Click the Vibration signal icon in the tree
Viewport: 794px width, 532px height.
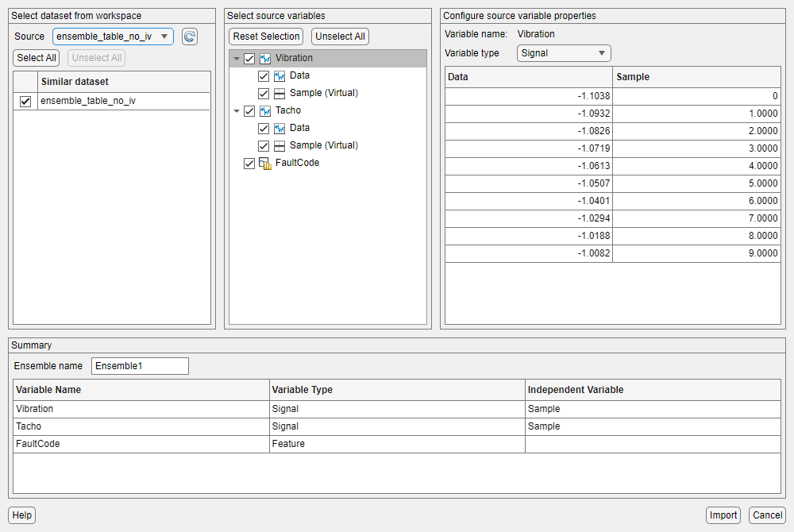tap(265, 58)
